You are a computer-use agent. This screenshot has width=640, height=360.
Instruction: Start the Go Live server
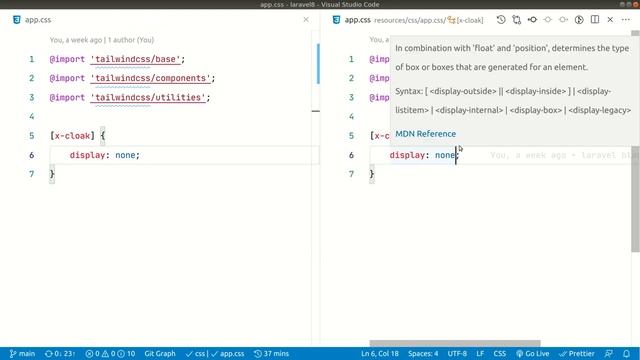[532, 353]
